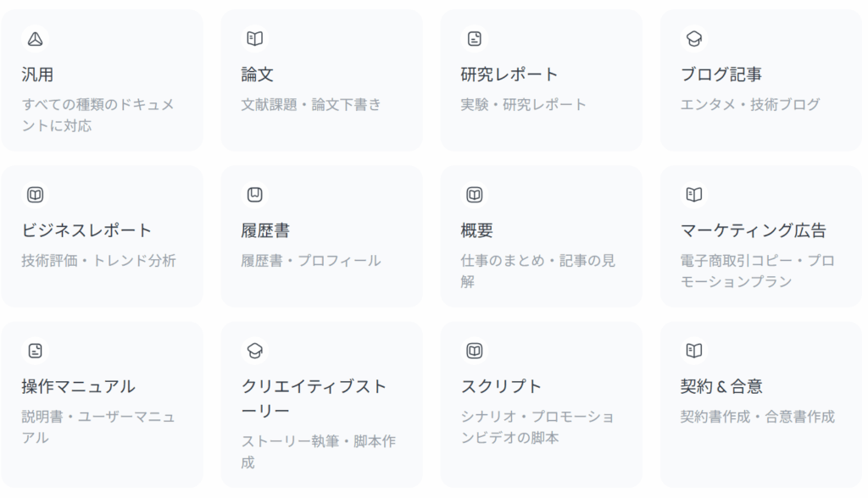Click the book icon above スクリプト
868x498 pixels.
pyautogui.click(x=475, y=351)
